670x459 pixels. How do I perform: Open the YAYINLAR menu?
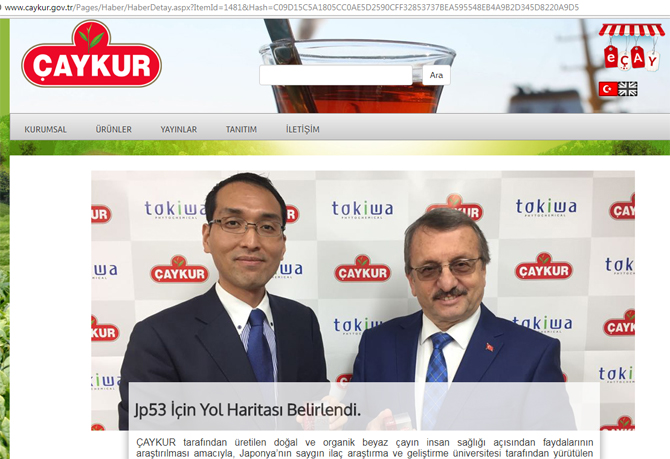(x=179, y=129)
